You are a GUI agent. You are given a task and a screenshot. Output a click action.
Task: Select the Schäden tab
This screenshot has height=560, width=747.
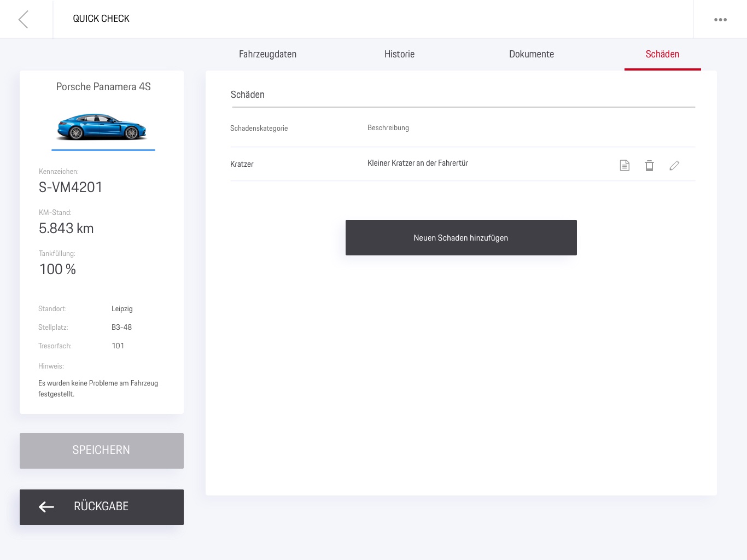pos(662,54)
